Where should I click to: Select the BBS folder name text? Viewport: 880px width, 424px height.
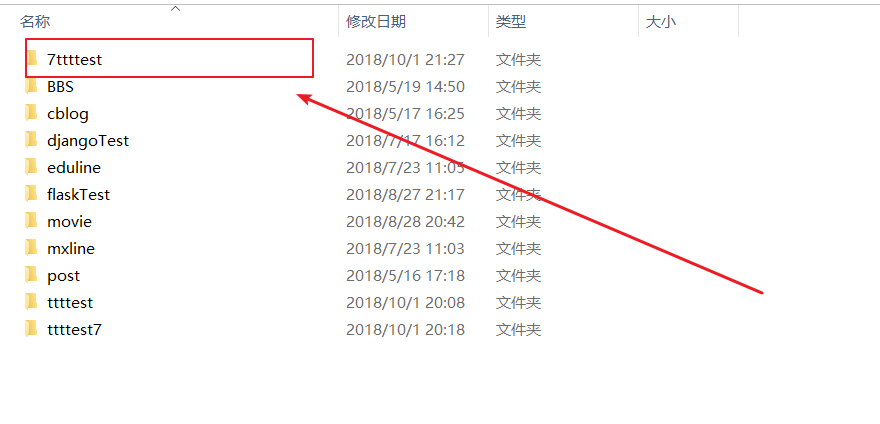pyautogui.click(x=61, y=87)
